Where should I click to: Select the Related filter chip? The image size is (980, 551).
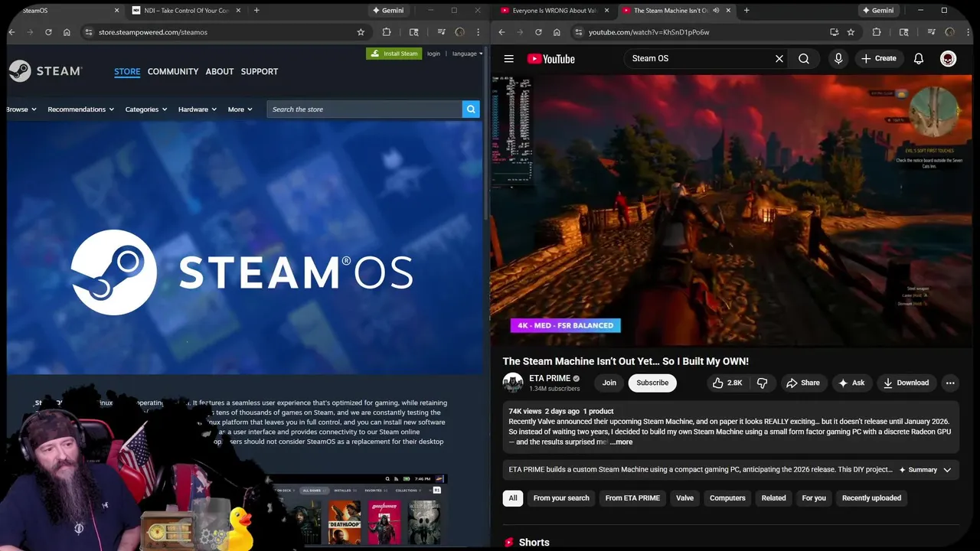(773, 498)
